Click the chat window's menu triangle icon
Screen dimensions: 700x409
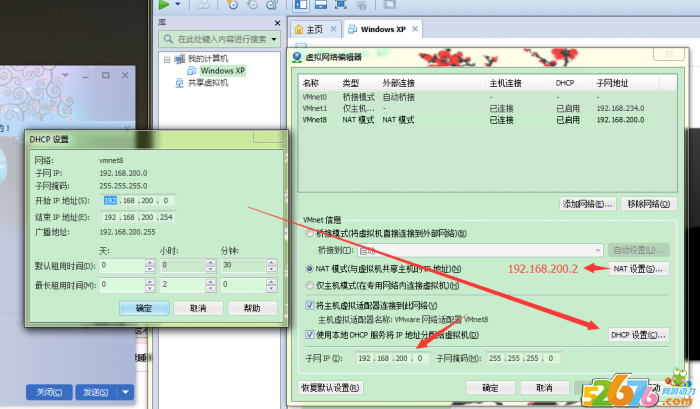click(65, 75)
